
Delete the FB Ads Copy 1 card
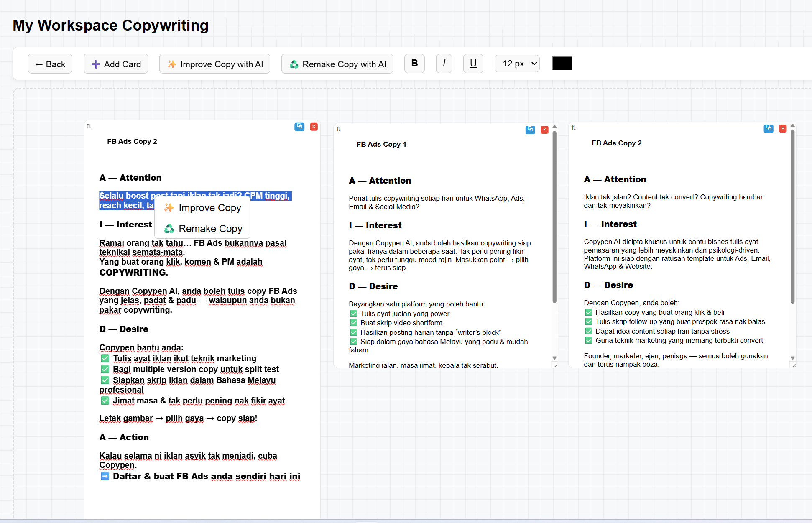544,130
